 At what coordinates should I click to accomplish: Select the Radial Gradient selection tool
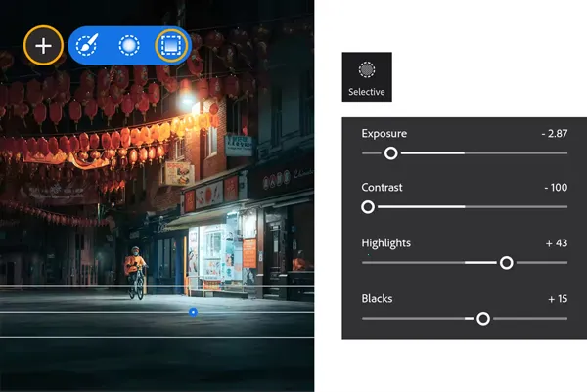[x=128, y=45]
